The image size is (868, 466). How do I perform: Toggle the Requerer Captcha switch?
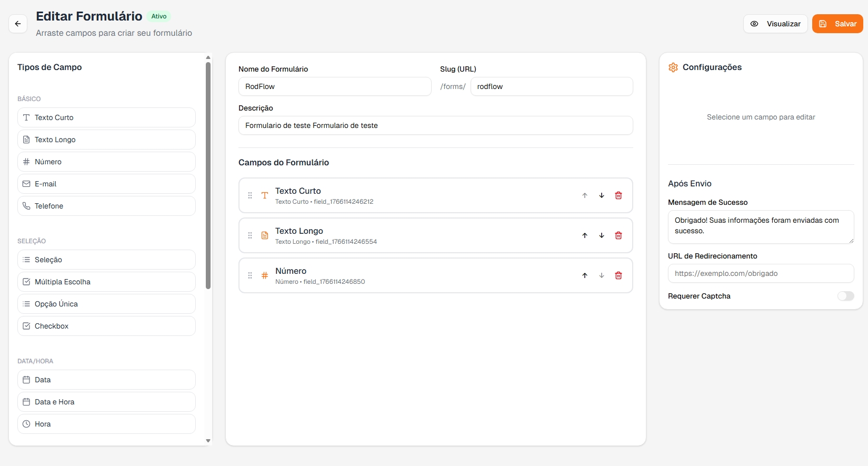[845, 296]
